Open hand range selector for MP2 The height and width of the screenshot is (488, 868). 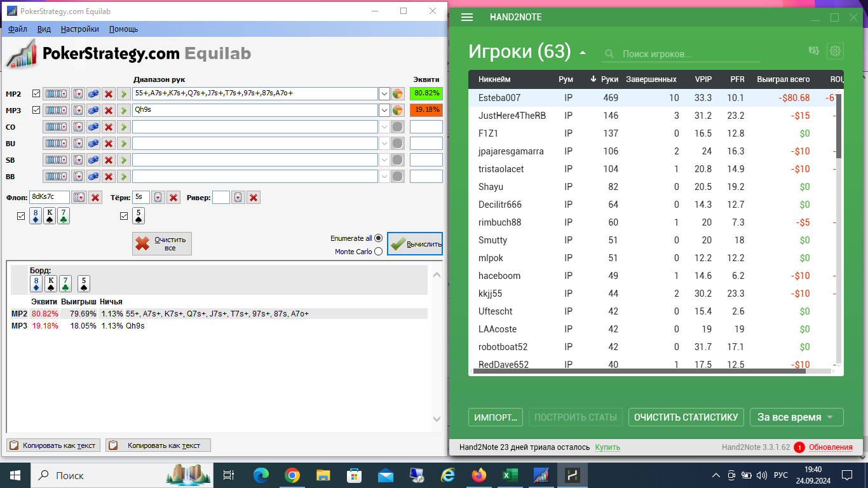coord(56,93)
